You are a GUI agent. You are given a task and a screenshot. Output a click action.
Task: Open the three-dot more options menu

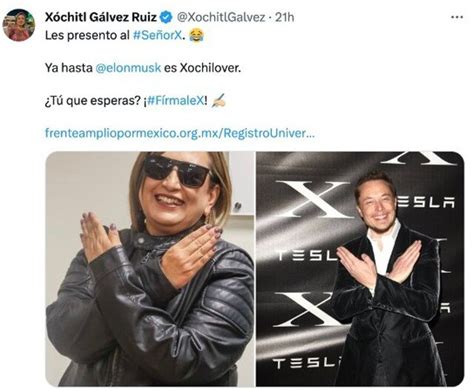click(x=457, y=17)
